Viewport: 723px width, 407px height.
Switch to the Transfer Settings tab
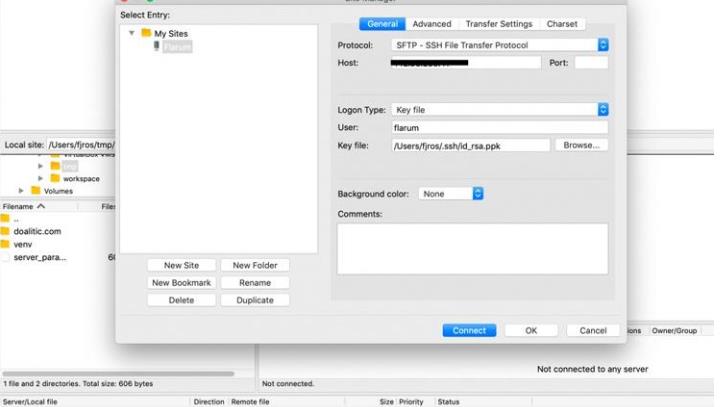498,24
